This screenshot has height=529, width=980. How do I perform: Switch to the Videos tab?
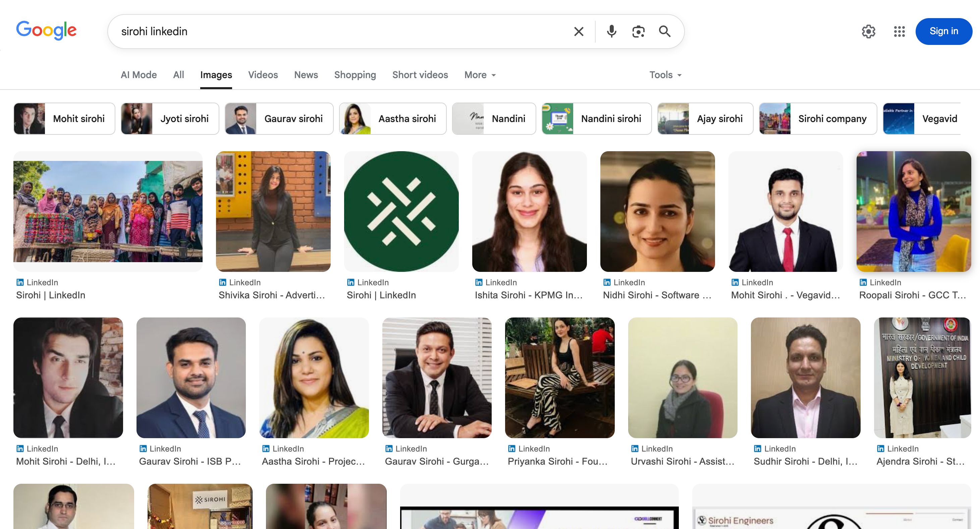click(263, 75)
